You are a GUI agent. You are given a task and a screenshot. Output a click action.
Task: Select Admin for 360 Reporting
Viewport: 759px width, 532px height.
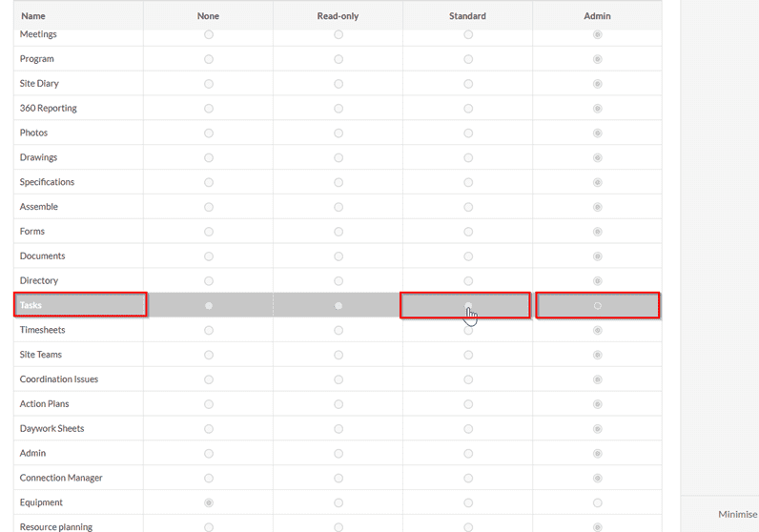pyautogui.click(x=597, y=109)
